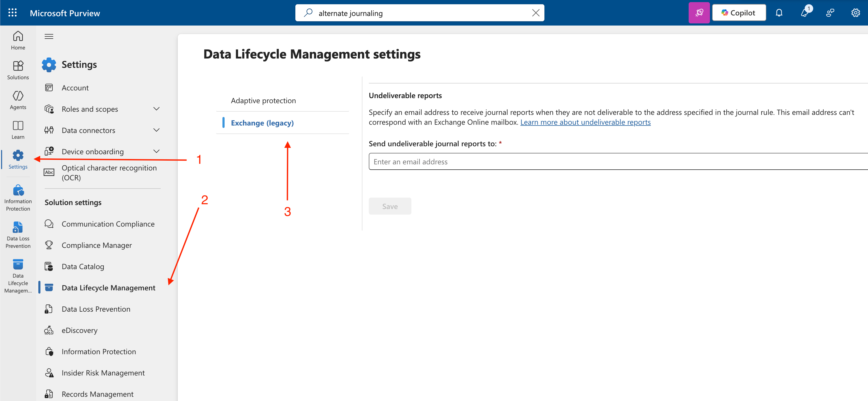Collapse navigation with the hamburger icon
Viewport: 868px width, 401px height.
(49, 36)
